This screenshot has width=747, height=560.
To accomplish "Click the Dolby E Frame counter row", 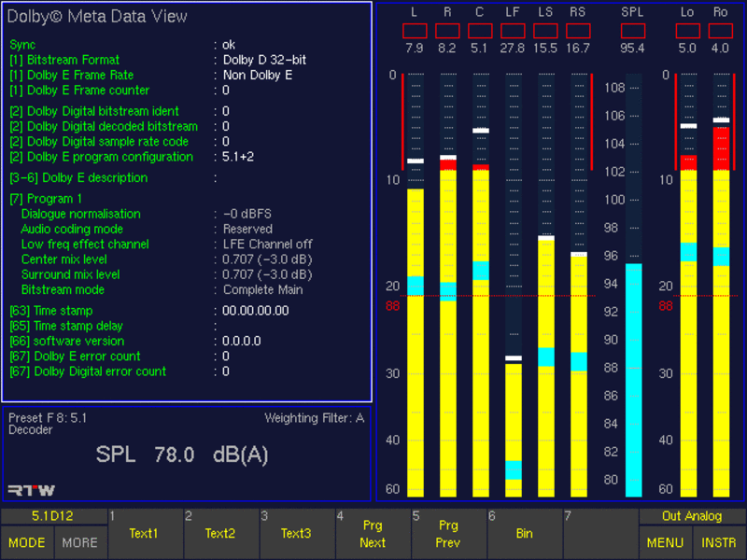I will tap(120, 91).
